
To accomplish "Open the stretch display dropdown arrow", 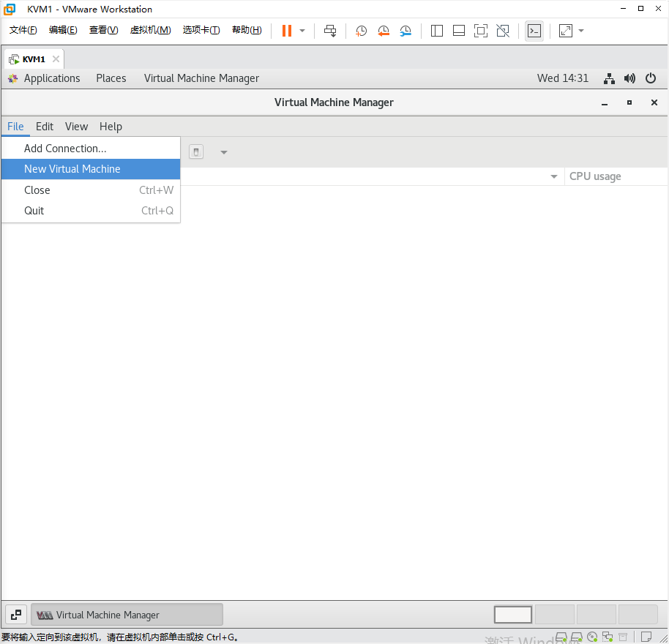I will point(581,31).
